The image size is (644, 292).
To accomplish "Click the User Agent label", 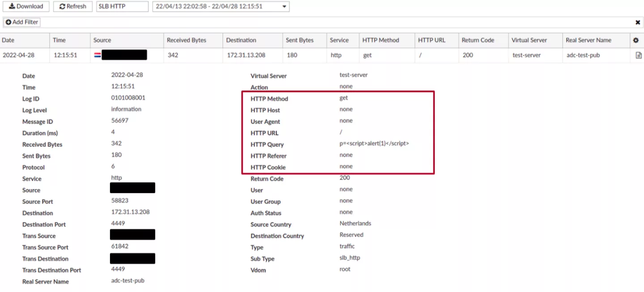I will 265,122.
